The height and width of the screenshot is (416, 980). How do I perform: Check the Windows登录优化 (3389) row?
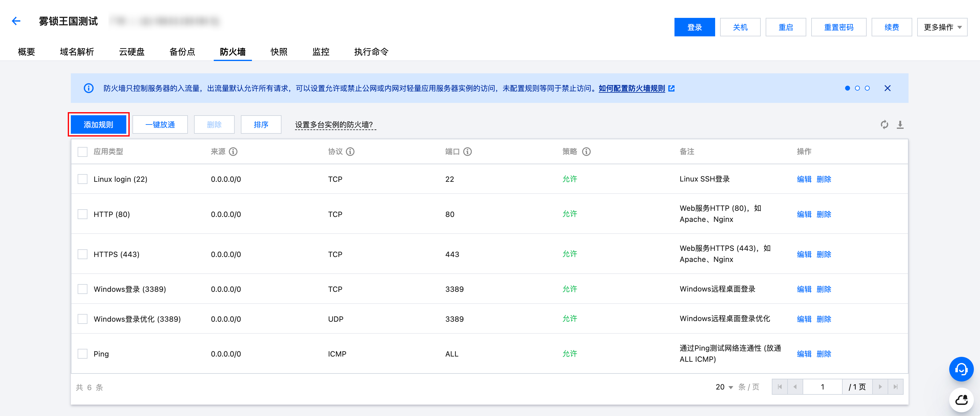(x=83, y=319)
